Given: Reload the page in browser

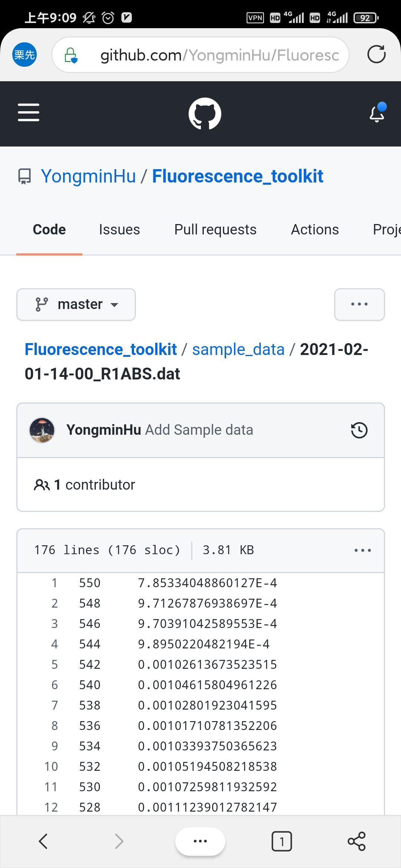Looking at the screenshot, I should (376, 55).
